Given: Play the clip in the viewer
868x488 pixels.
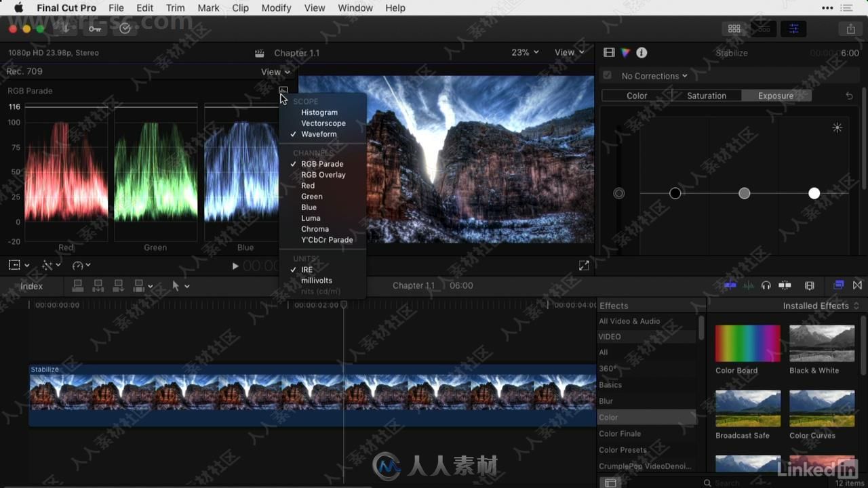Looking at the screenshot, I should 235,266.
